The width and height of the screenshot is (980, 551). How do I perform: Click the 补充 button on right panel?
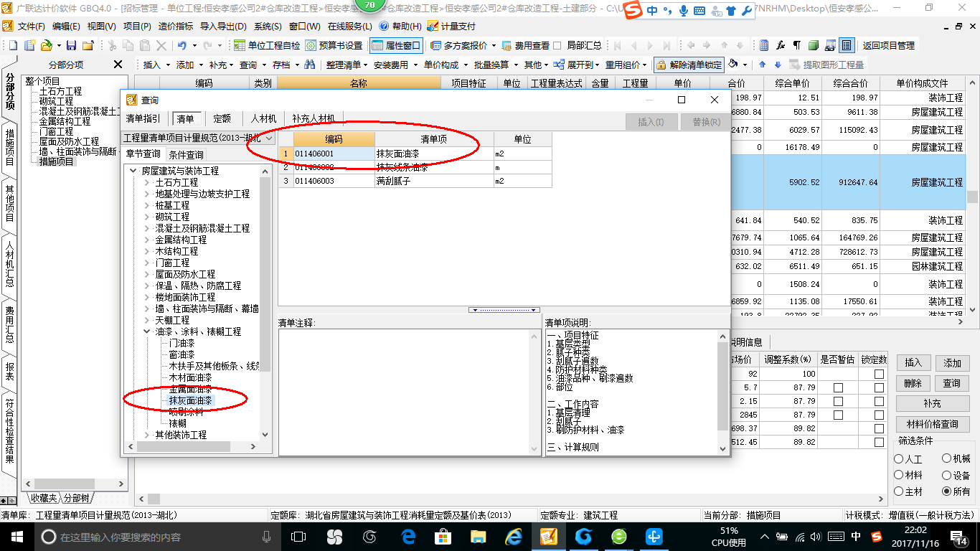[x=933, y=404]
